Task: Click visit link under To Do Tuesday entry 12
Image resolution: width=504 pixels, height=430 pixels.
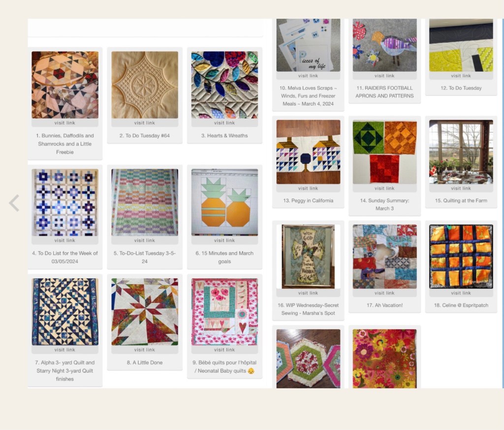Action: [461, 76]
